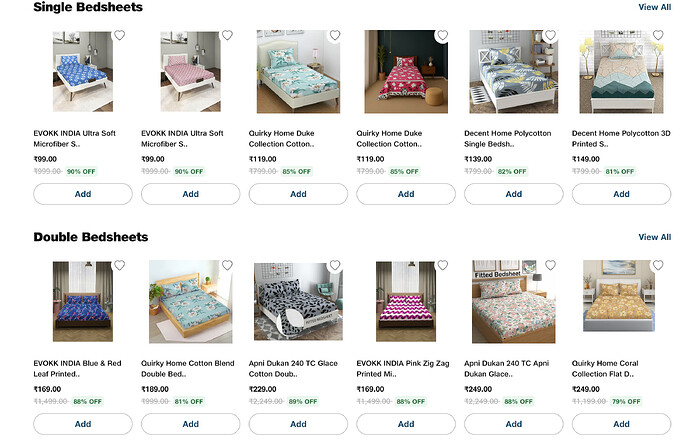Screen dimensions: 690x444
Task: Open Apni Dukan Fitted Bedsheet floral product image
Action: (x=513, y=302)
